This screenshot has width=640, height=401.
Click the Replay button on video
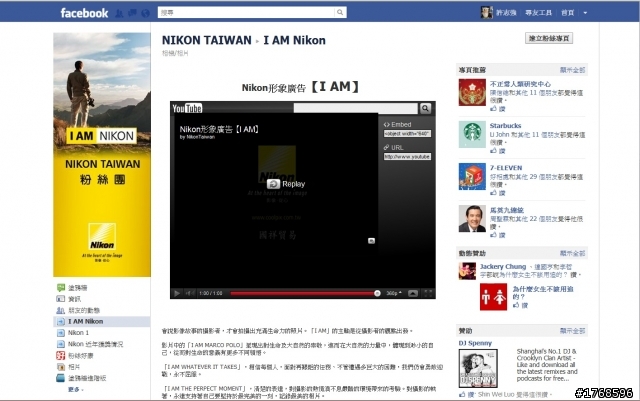point(286,184)
